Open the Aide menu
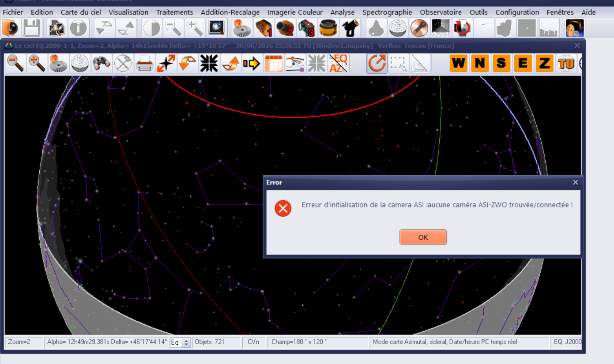The image size is (614, 364). click(589, 12)
